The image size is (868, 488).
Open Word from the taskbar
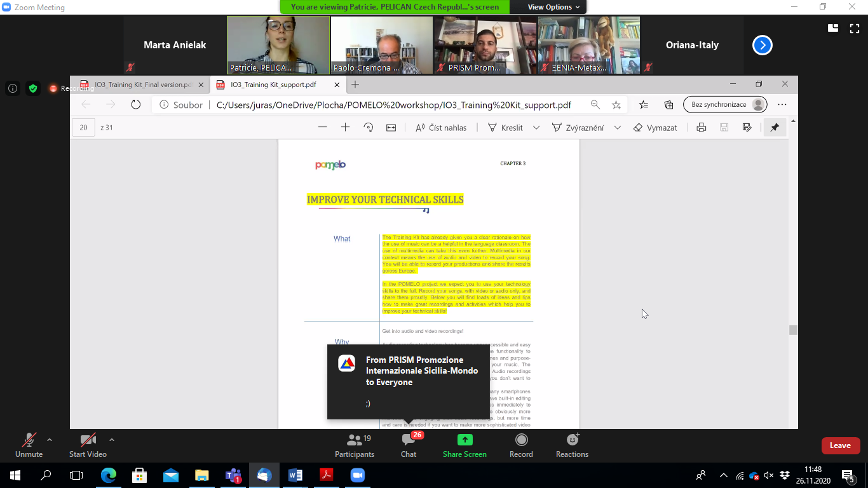[295, 475]
